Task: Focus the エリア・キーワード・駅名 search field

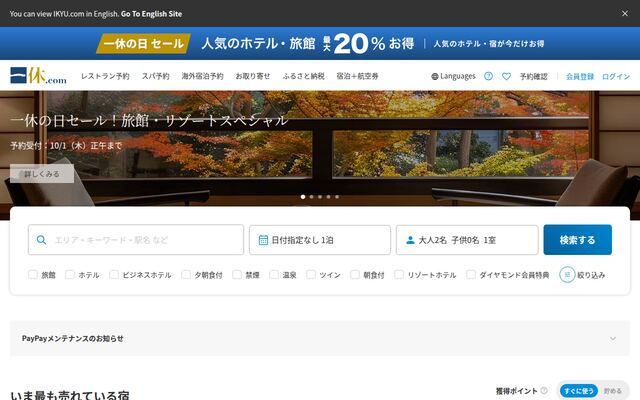Action: [136, 240]
